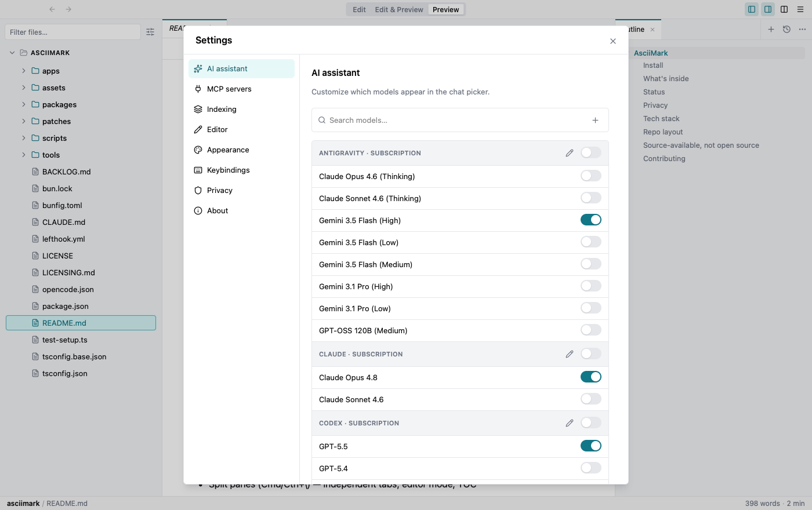This screenshot has width=812, height=510.
Task: Add a model with the plus icon
Action: pyautogui.click(x=595, y=120)
